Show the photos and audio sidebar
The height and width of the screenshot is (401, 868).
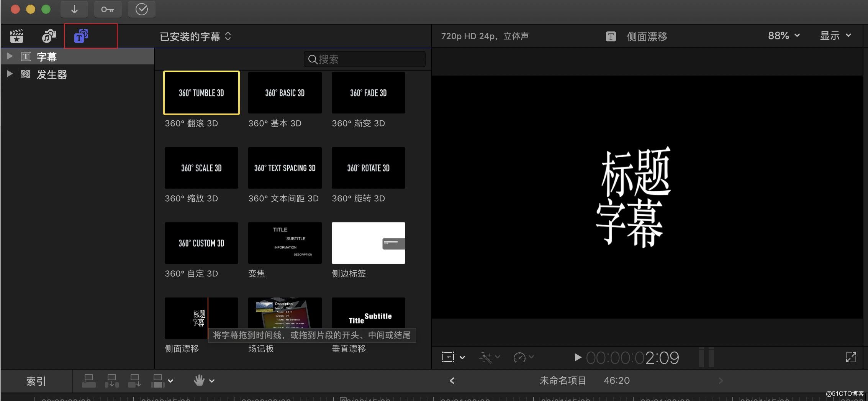[x=49, y=36]
